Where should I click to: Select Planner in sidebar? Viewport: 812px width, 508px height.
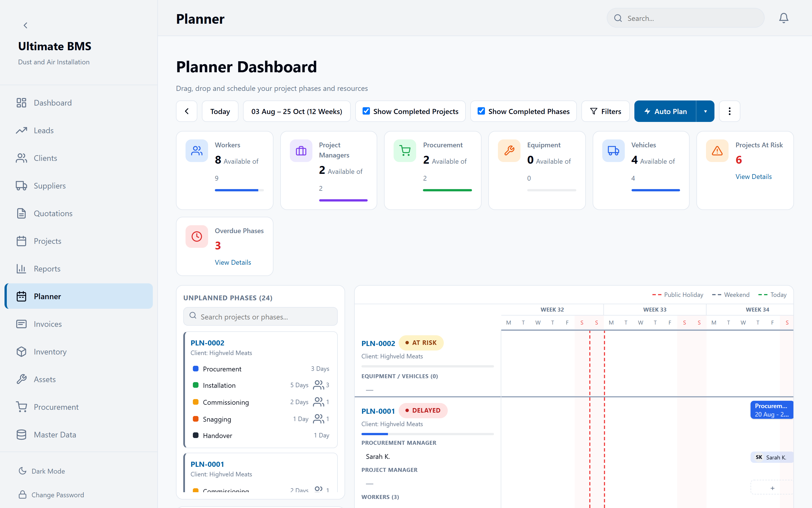tap(78, 296)
